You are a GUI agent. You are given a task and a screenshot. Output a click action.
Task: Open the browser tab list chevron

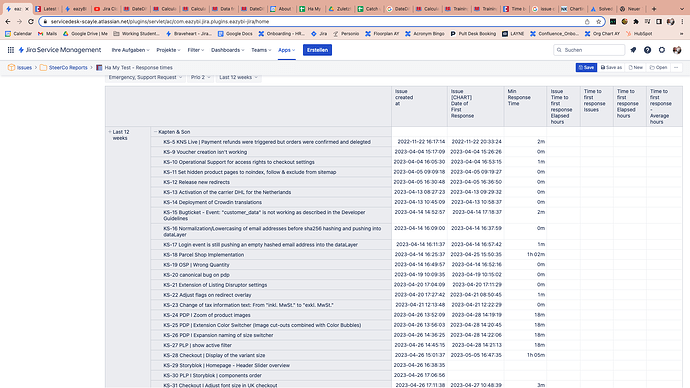click(x=682, y=9)
